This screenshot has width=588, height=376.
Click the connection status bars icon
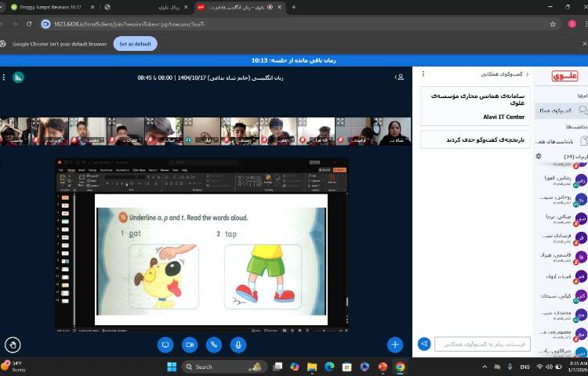18,77
